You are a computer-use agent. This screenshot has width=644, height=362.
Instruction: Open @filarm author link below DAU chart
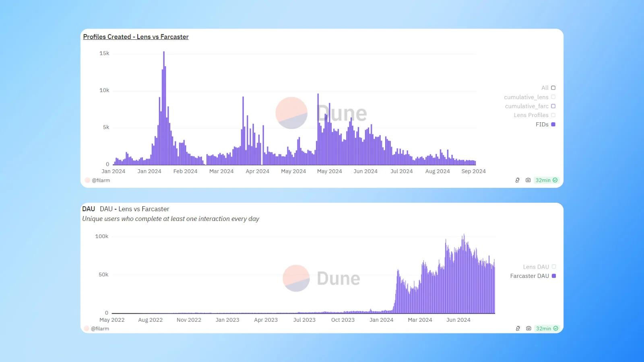(100, 329)
